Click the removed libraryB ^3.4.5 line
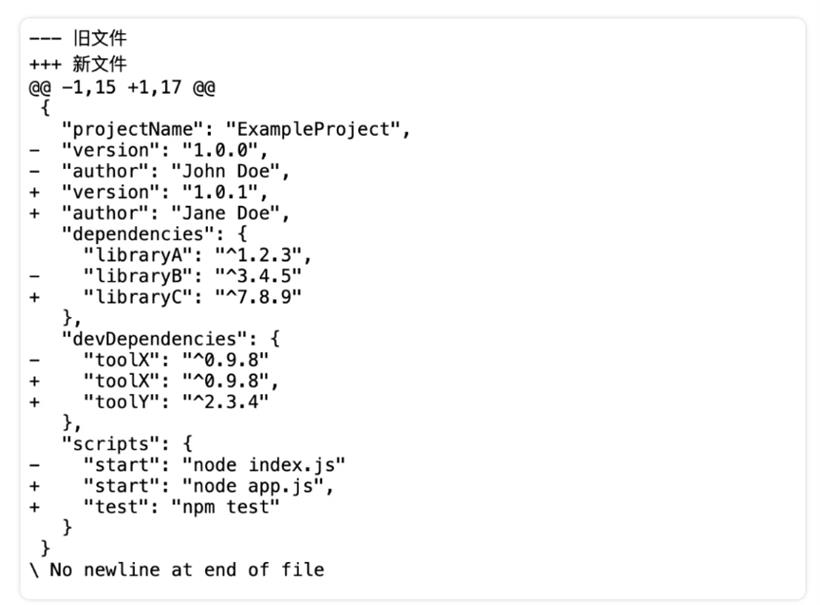Screen dimensions: 820x605 point(165,276)
